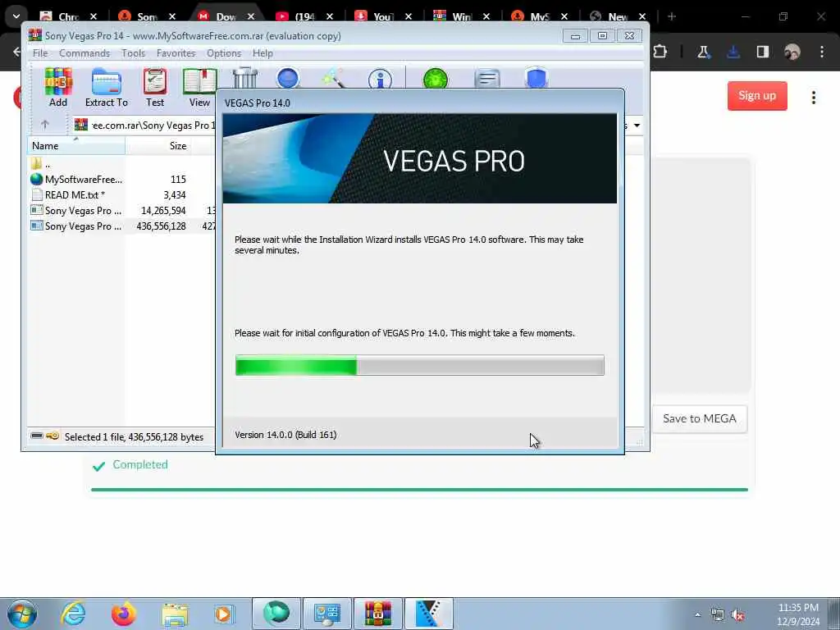Toggle Chrome side panel icon
This screenshot has height=630, width=840.
click(762, 52)
